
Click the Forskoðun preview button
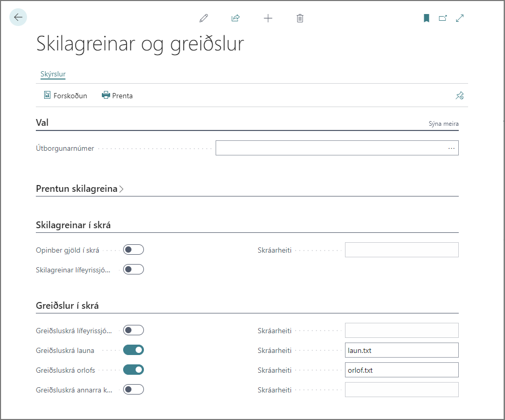coord(65,96)
